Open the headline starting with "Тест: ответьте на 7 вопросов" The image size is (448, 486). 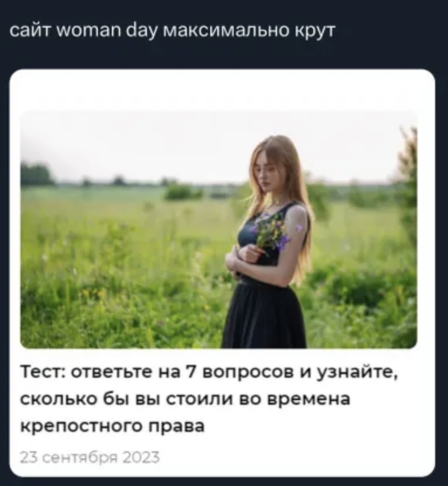pyautogui.click(x=209, y=398)
